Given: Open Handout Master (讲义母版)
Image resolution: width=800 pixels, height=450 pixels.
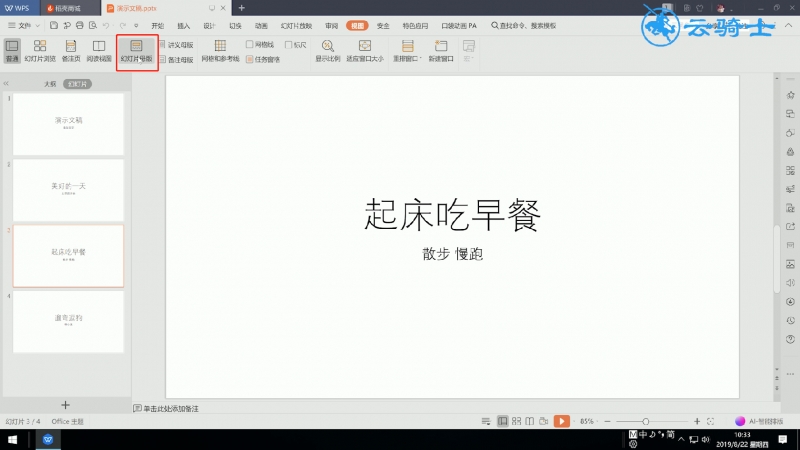Looking at the screenshot, I should (x=177, y=45).
